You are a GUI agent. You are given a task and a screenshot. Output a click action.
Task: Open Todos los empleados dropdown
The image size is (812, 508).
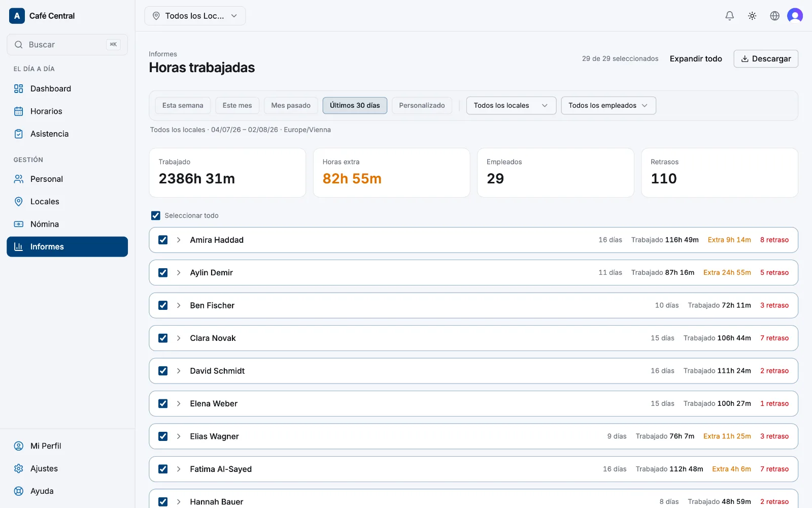point(608,106)
